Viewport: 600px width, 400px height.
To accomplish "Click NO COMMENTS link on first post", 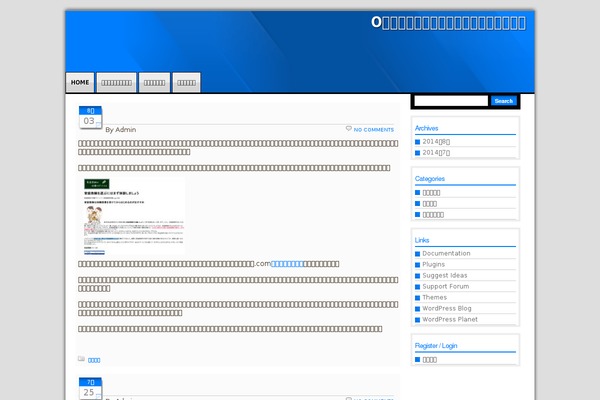I will click(x=373, y=130).
